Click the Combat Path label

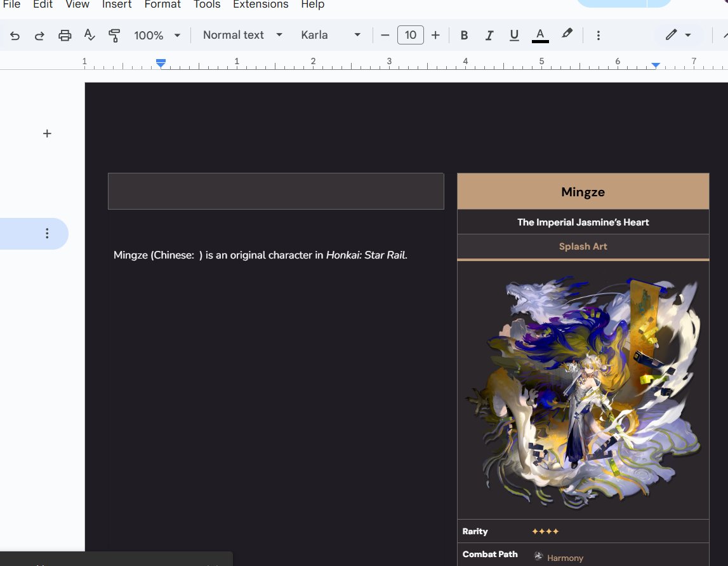[490, 554]
